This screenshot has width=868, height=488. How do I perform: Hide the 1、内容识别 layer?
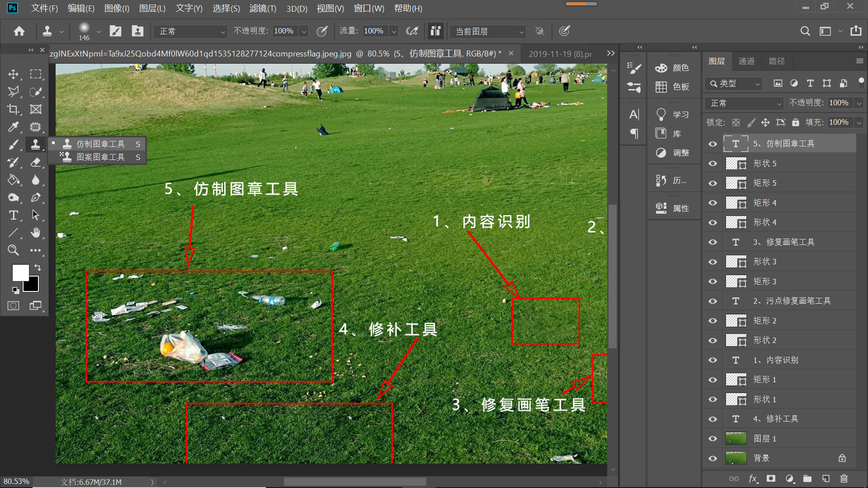pyautogui.click(x=713, y=360)
